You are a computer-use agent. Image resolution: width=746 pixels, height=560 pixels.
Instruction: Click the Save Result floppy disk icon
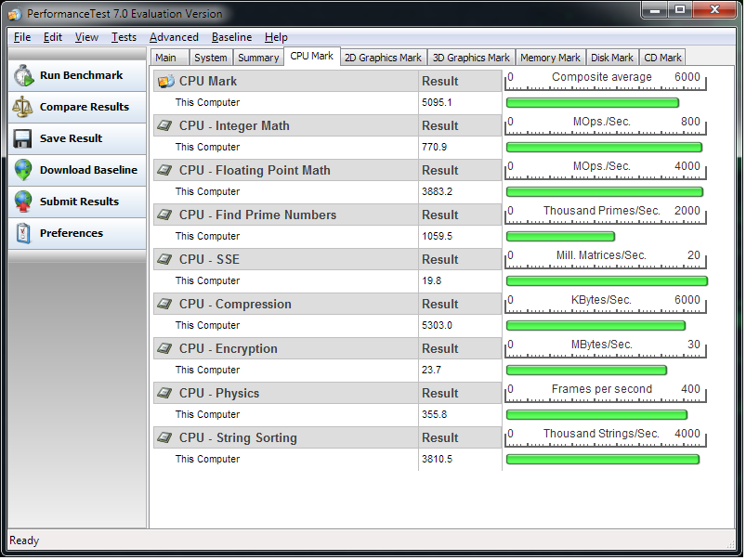(22, 138)
